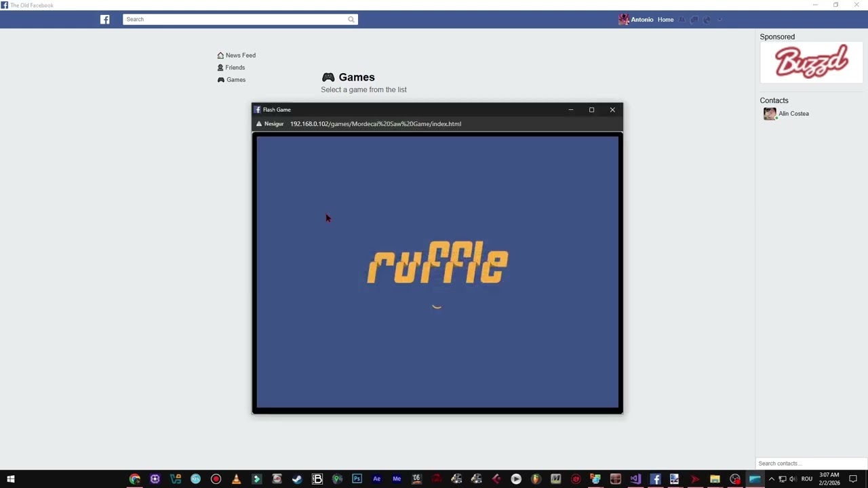Open the friend requests icon

682,20
